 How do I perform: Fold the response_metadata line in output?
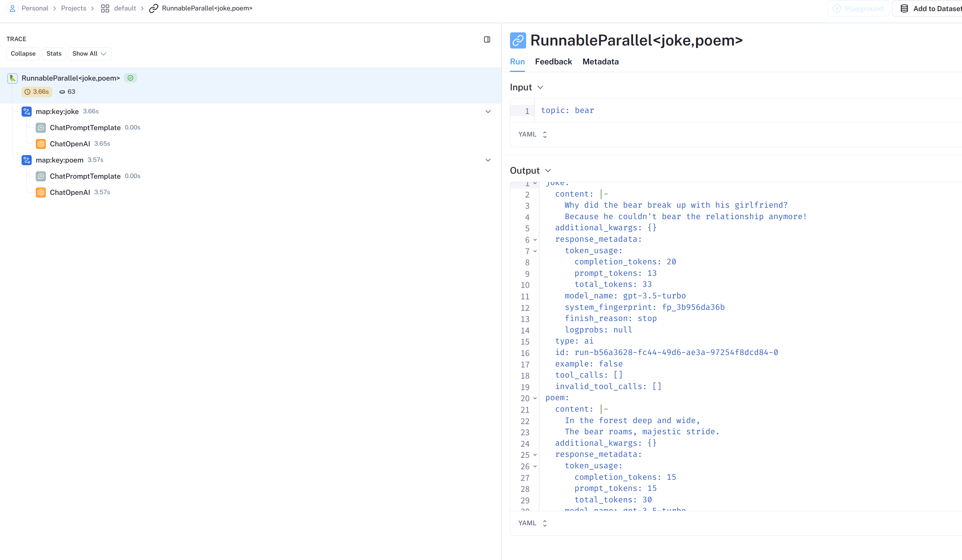point(535,240)
